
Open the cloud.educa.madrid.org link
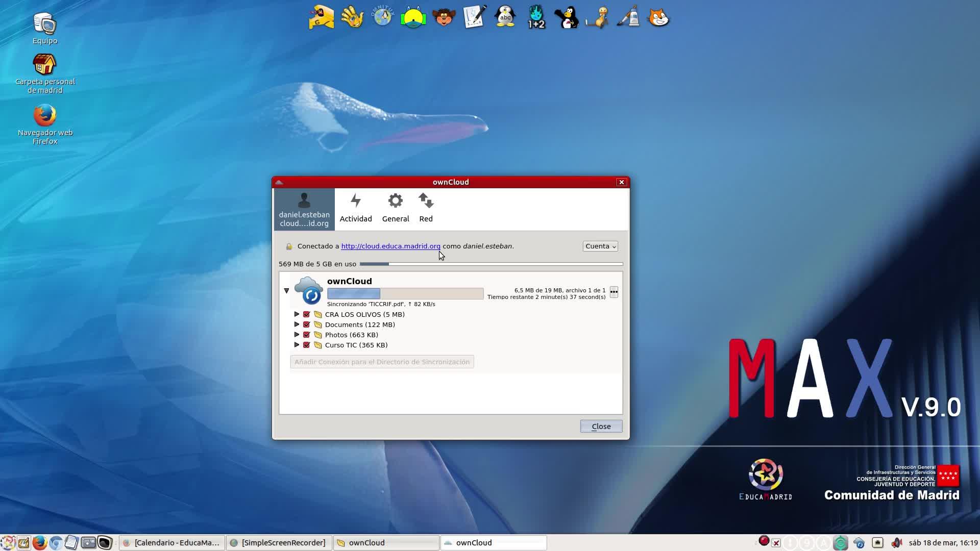click(390, 246)
